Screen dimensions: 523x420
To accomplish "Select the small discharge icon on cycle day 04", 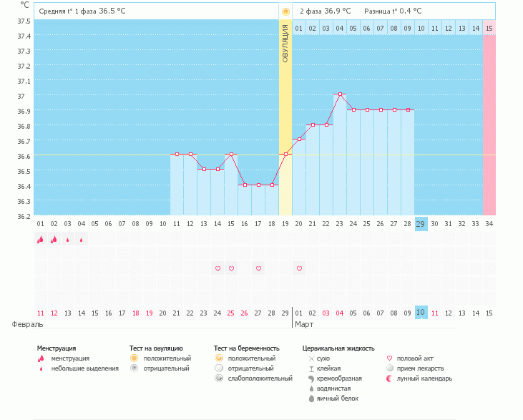I will [81, 240].
